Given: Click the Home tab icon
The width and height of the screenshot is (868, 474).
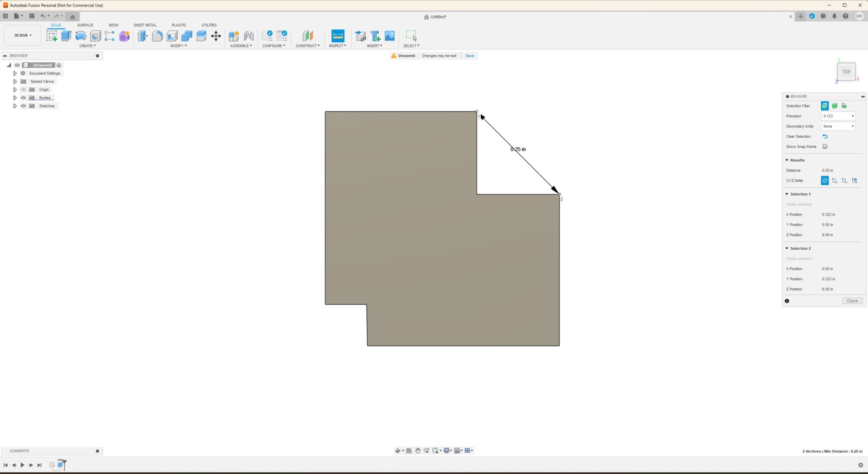Looking at the screenshot, I should (73, 17).
